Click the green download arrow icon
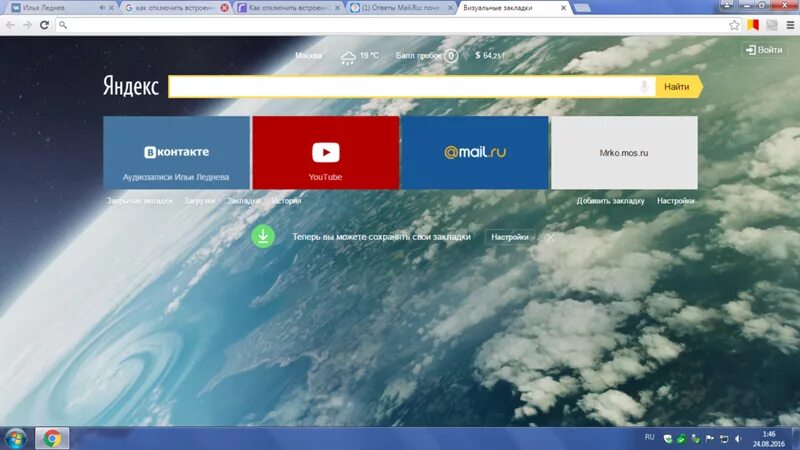 pyautogui.click(x=263, y=237)
